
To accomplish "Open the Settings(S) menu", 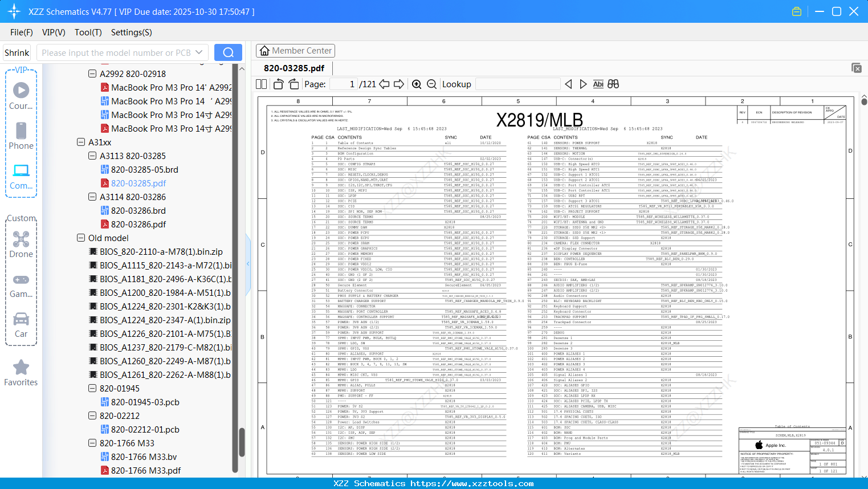I will pos(132,32).
